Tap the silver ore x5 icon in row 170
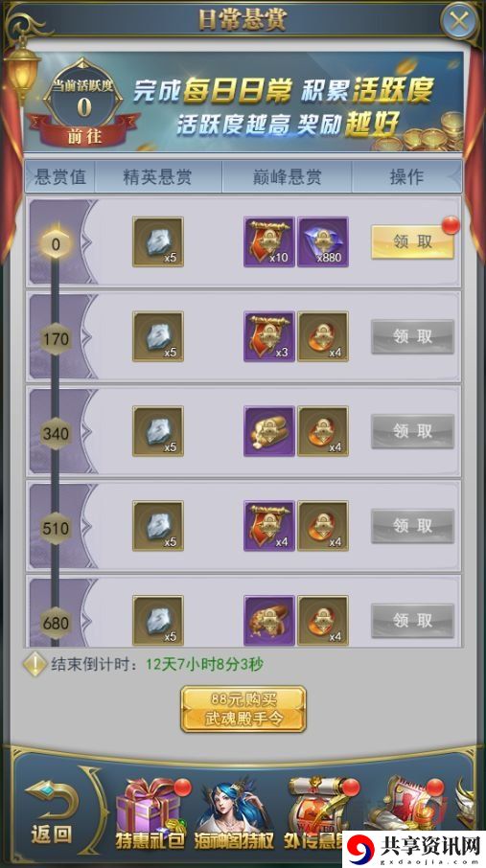The height and width of the screenshot is (868, 486). [x=158, y=336]
